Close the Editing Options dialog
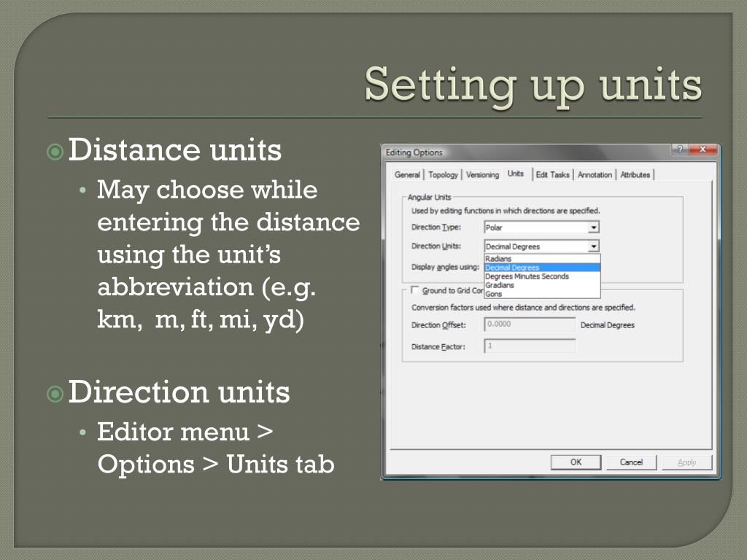The height and width of the screenshot is (560, 747). [x=703, y=149]
